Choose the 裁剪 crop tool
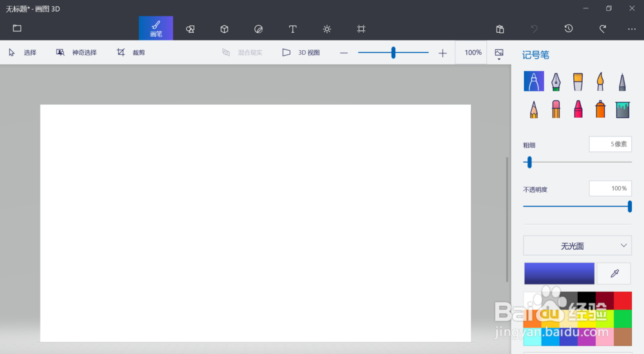The height and width of the screenshot is (354, 644). click(x=131, y=53)
